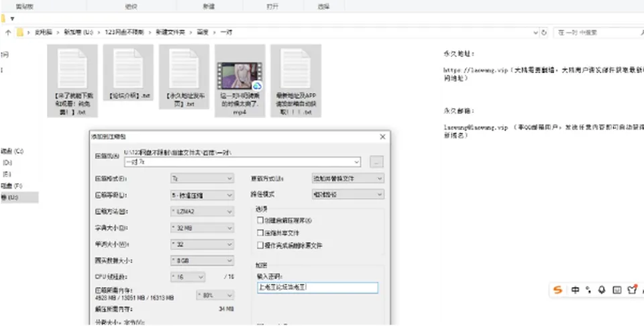Click the Explorer search box
Viewport: 644px width, 326px height.
coord(598,32)
